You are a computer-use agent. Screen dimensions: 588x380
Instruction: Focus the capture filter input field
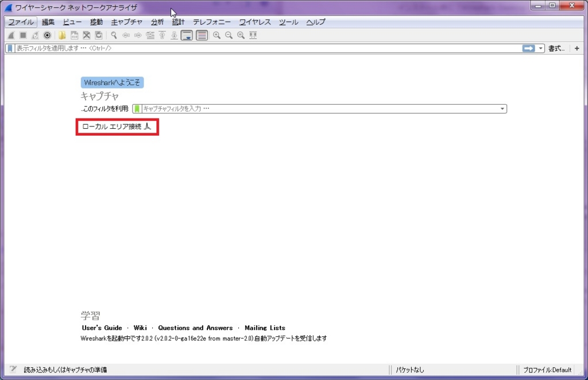[x=319, y=109]
